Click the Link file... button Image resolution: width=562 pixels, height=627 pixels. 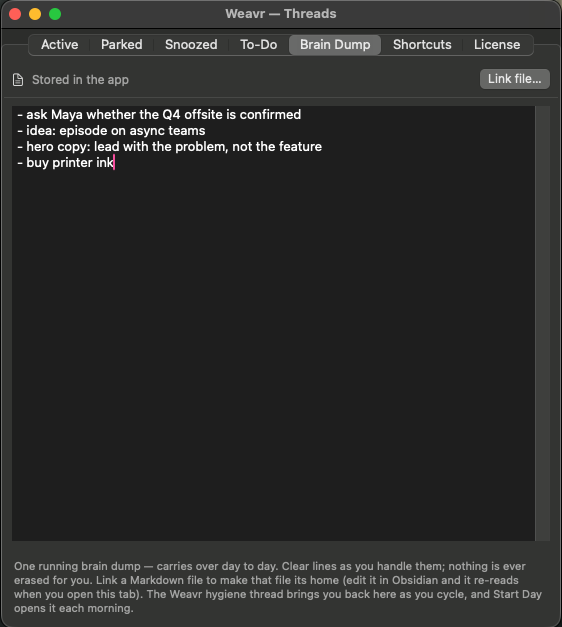pyautogui.click(x=514, y=79)
